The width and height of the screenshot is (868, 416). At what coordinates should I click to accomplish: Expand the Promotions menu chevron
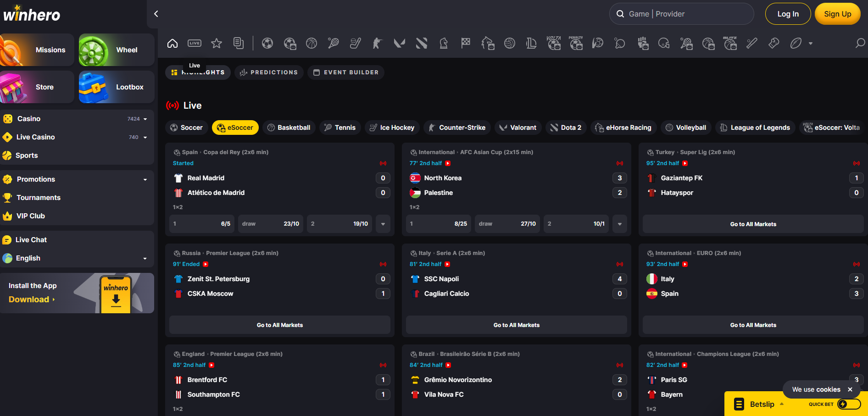pyautogui.click(x=145, y=179)
